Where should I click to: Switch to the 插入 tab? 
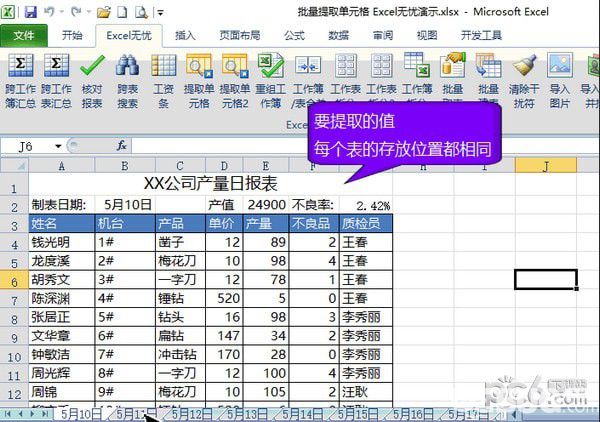[185, 35]
